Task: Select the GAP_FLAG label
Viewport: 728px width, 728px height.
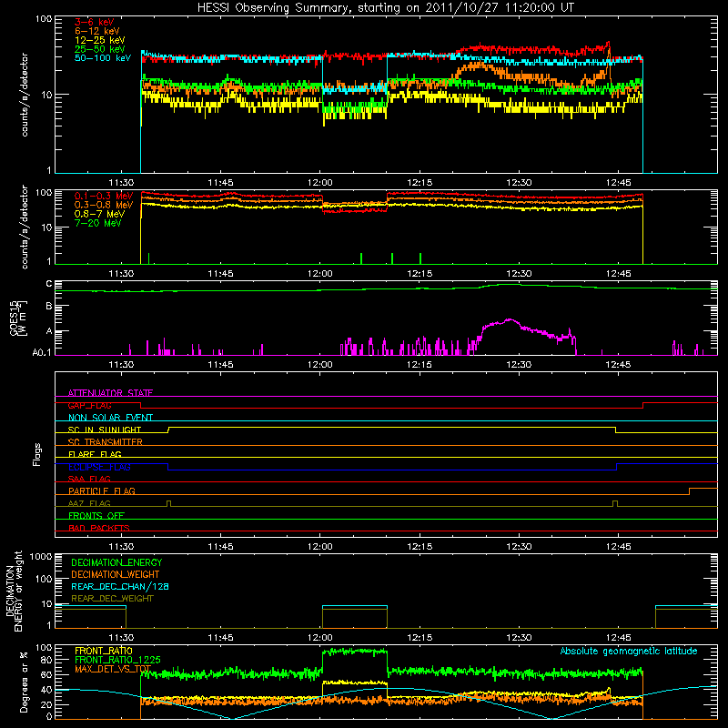Action: (x=89, y=405)
